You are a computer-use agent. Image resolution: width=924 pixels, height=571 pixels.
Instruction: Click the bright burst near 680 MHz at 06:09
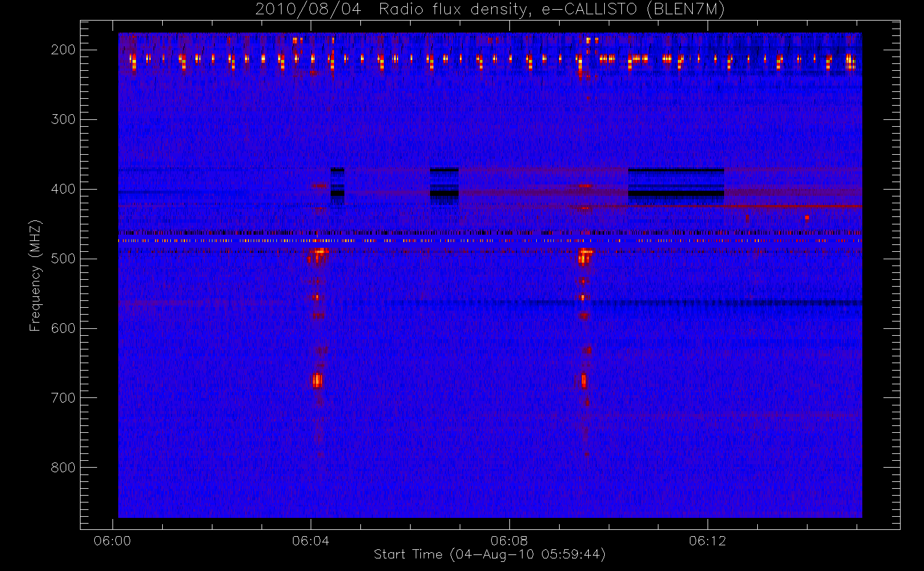(x=584, y=380)
